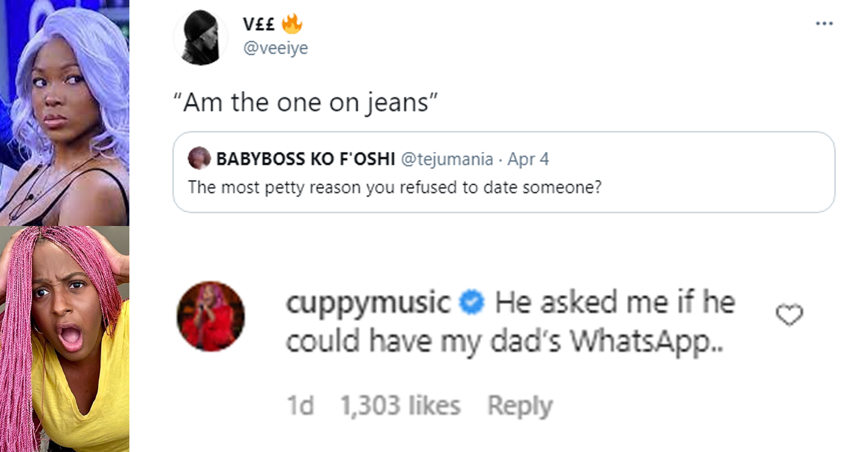Click the V££ display name

[260, 24]
